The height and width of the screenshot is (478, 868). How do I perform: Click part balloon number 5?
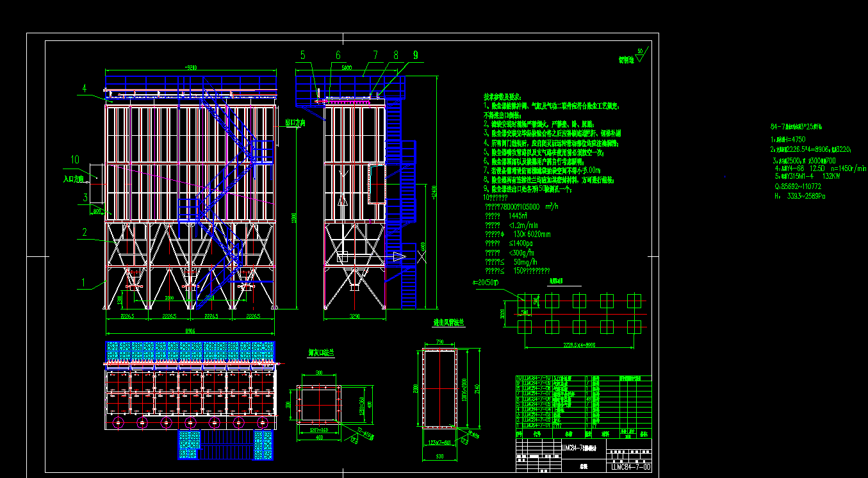coord(303,55)
